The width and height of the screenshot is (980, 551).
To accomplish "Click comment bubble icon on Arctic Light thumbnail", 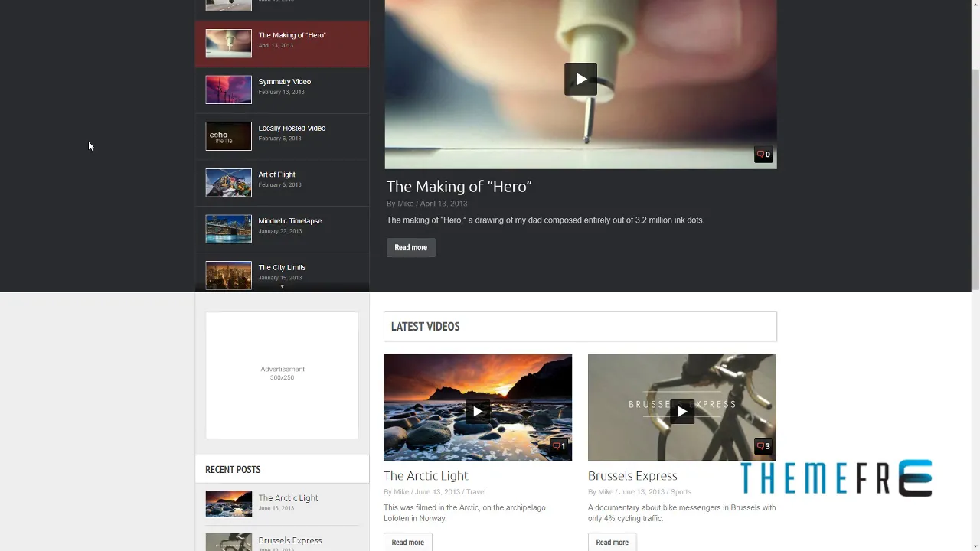I will (x=559, y=446).
